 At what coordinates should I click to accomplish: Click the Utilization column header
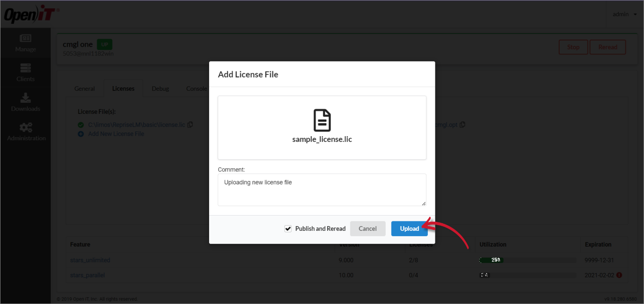coord(493,244)
